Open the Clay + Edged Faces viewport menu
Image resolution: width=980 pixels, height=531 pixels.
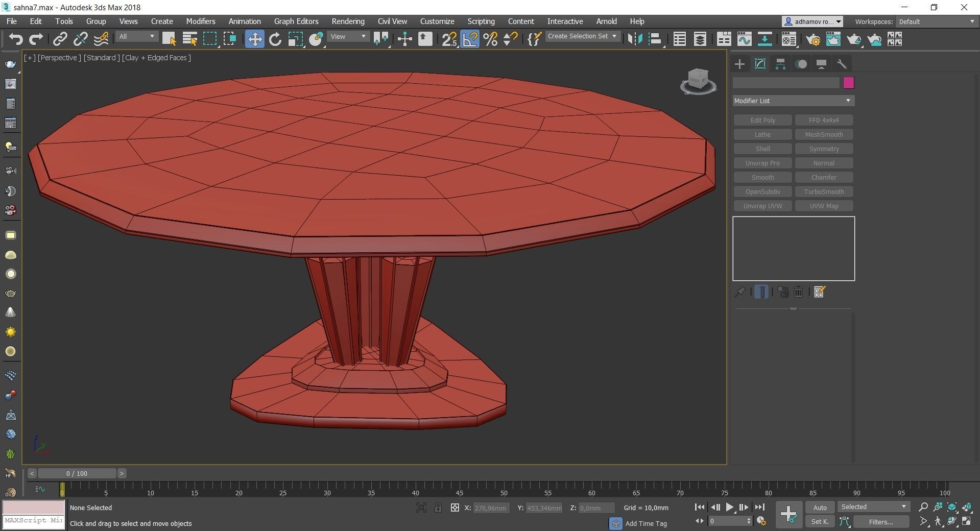click(x=157, y=58)
